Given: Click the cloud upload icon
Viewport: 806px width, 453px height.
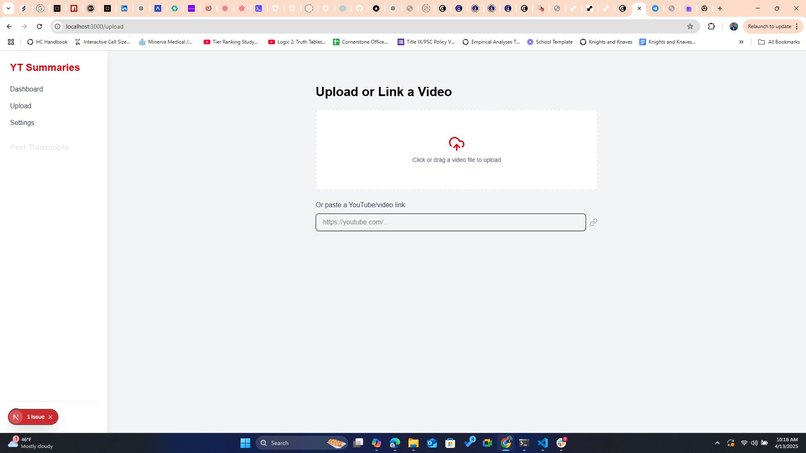Looking at the screenshot, I should (456, 143).
